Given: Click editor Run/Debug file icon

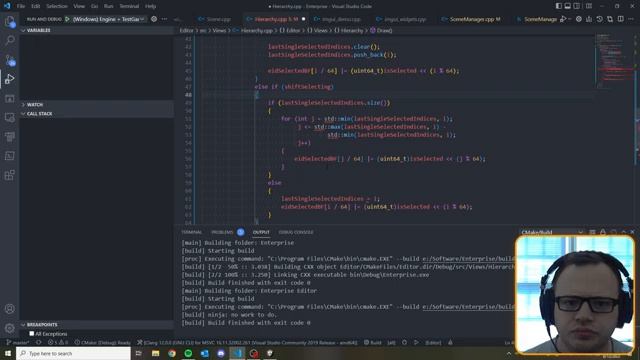Looking at the screenshot, I should pyautogui.click(x=563, y=19).
